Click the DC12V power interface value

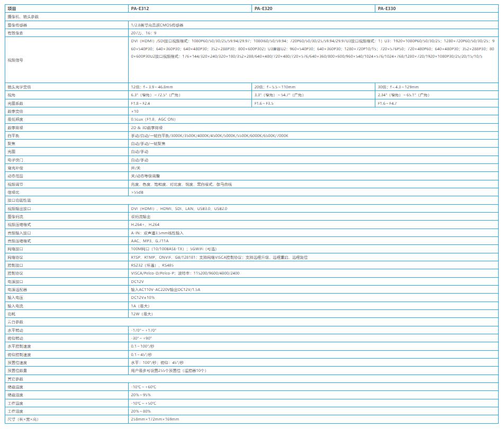pyautogui.click(x=138, y=282)
